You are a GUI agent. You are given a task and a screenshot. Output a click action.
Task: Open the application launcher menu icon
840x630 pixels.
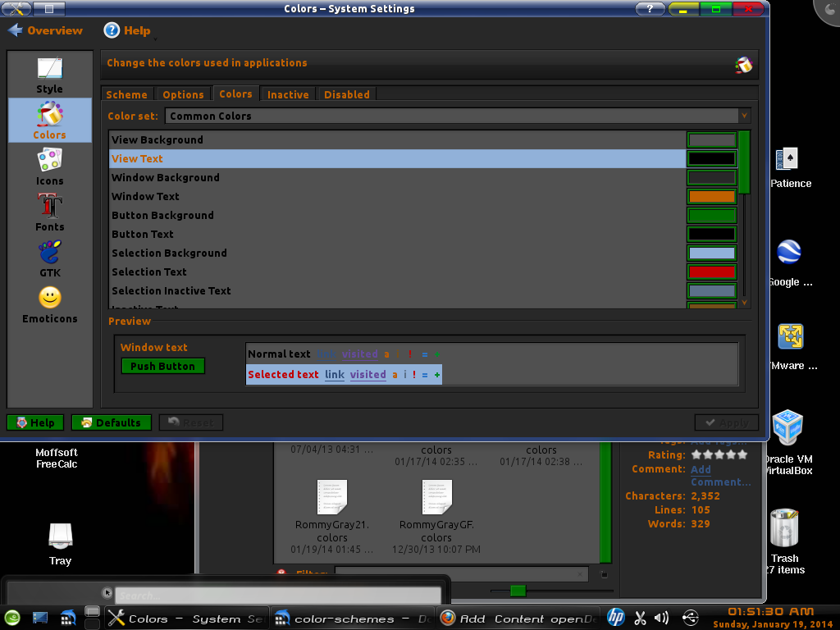click(12, 619)
